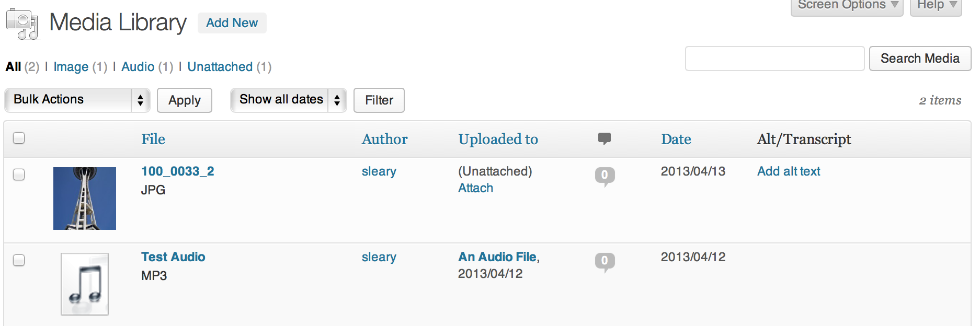Sort list by the Date column

[x=676, y=139]
